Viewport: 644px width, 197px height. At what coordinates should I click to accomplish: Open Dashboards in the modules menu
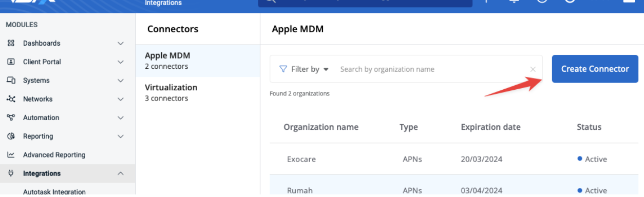click(42, 44)
